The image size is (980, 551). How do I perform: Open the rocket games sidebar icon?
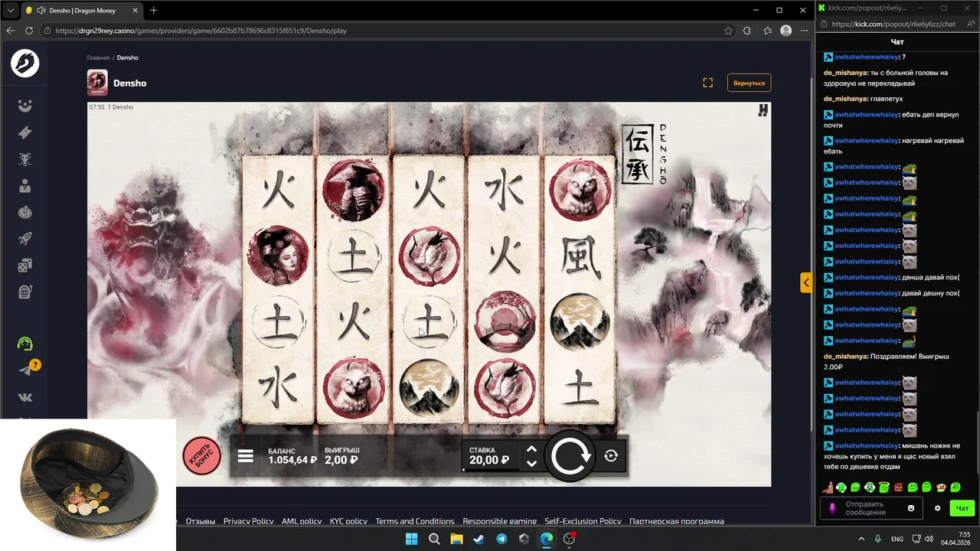(25, 239)
